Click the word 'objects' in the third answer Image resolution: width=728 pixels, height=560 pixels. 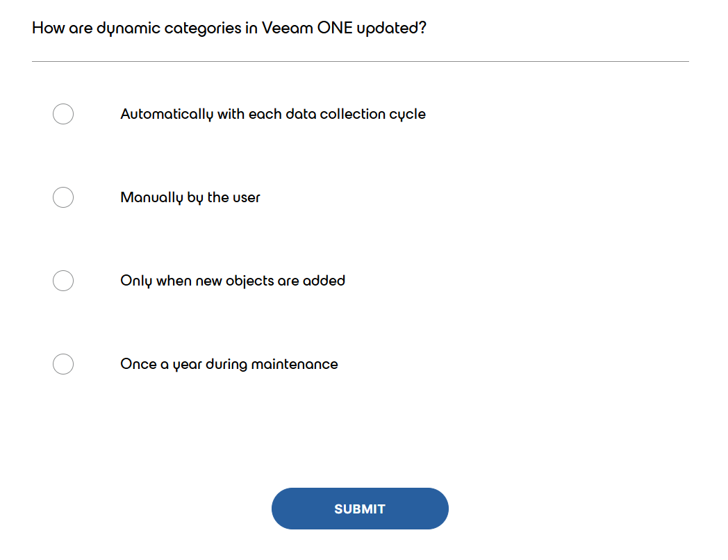[x=249, y=281]
